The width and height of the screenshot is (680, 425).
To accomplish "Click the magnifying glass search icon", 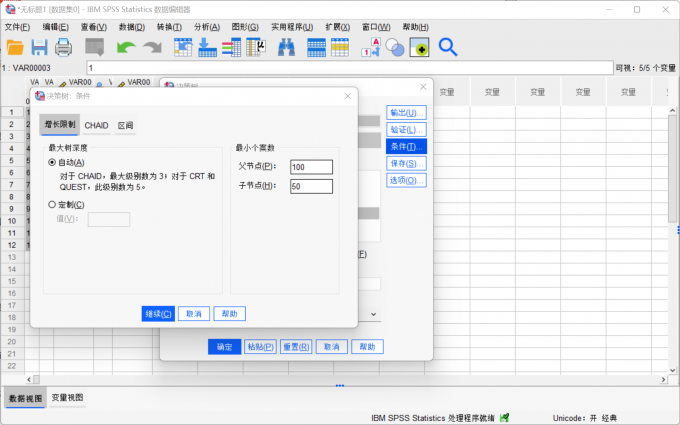I will pyautogui.click(x=448, y=47).
